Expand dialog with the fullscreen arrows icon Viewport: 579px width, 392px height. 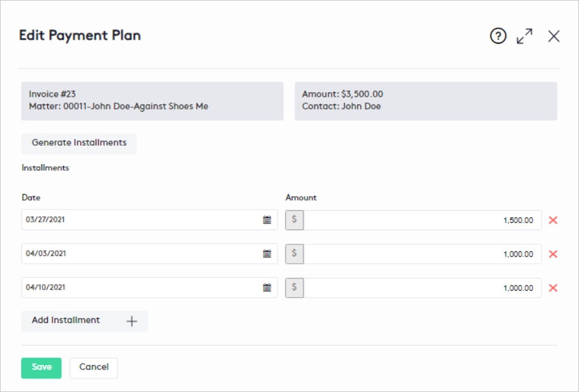(525, 36)
